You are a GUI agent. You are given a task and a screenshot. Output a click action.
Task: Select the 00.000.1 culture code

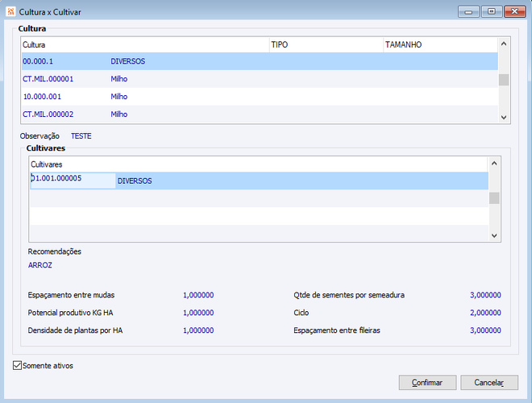(x=38, y=61)
